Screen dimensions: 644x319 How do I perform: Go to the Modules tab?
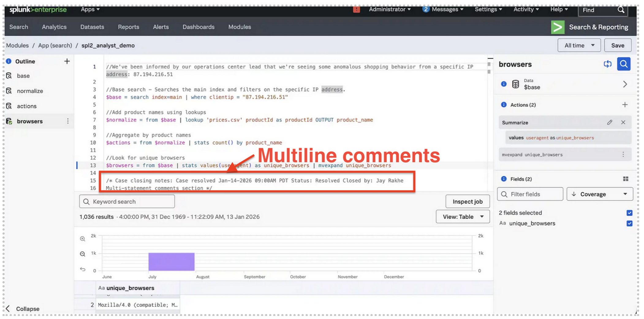coord(240,27)
